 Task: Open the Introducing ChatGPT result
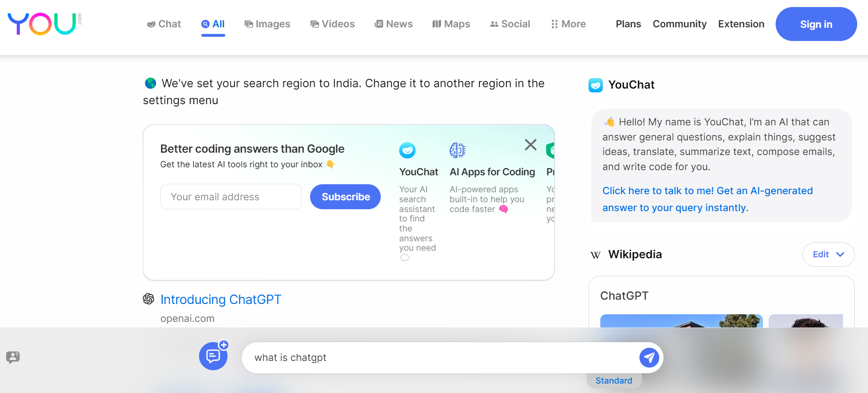coord(221,300)
